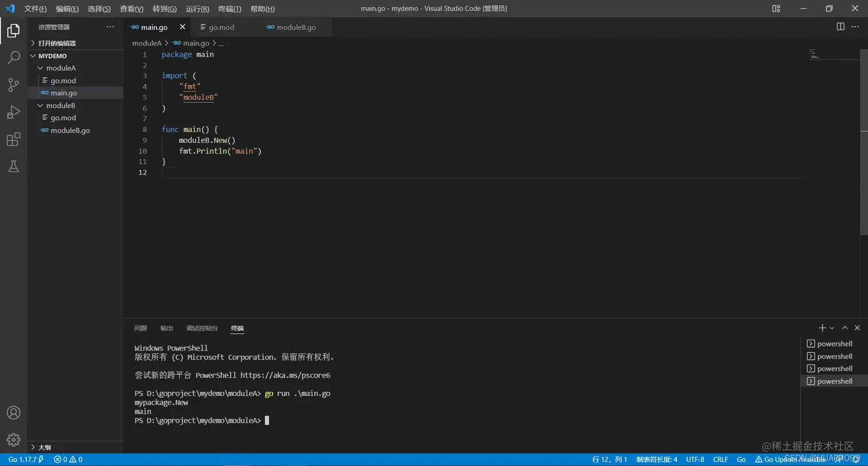Open the Accounts icon in activity bar
Screen dimensions: 868x466
(13, 413)
